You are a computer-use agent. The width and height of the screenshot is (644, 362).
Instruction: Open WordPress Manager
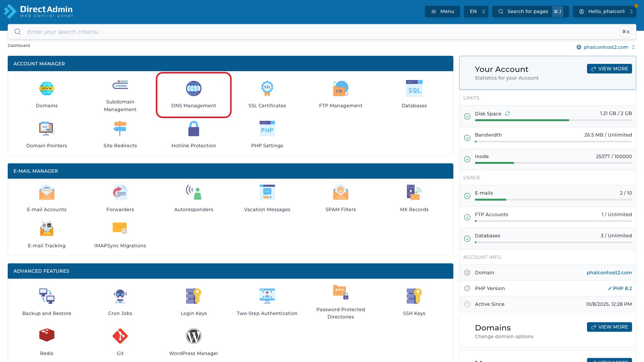click(194, 342)
